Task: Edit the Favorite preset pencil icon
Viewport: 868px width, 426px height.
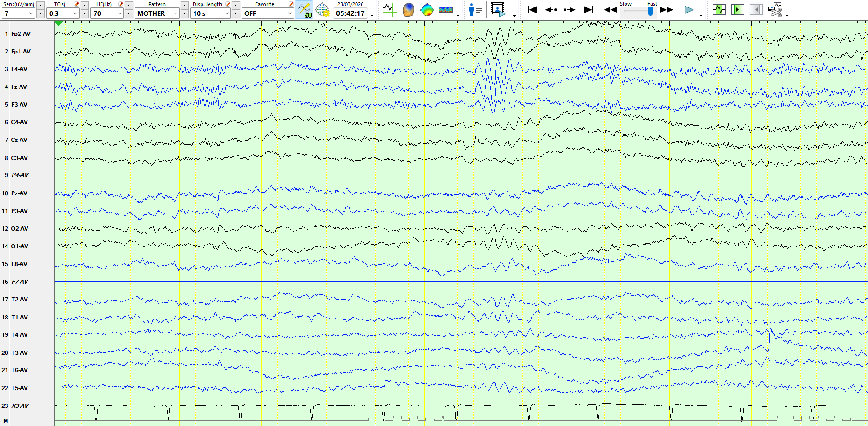Action: 291,4
